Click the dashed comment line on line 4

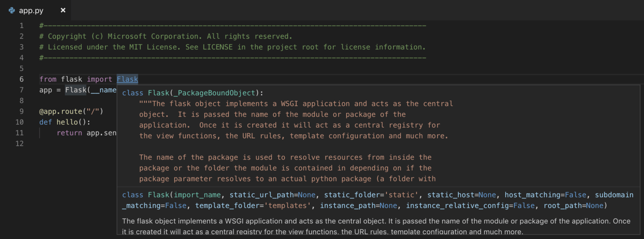click(232, 58)
